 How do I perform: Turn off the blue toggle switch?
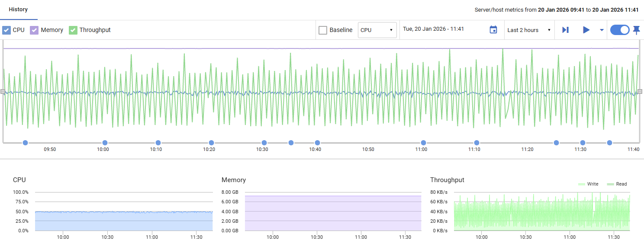[x=620, y=30]
